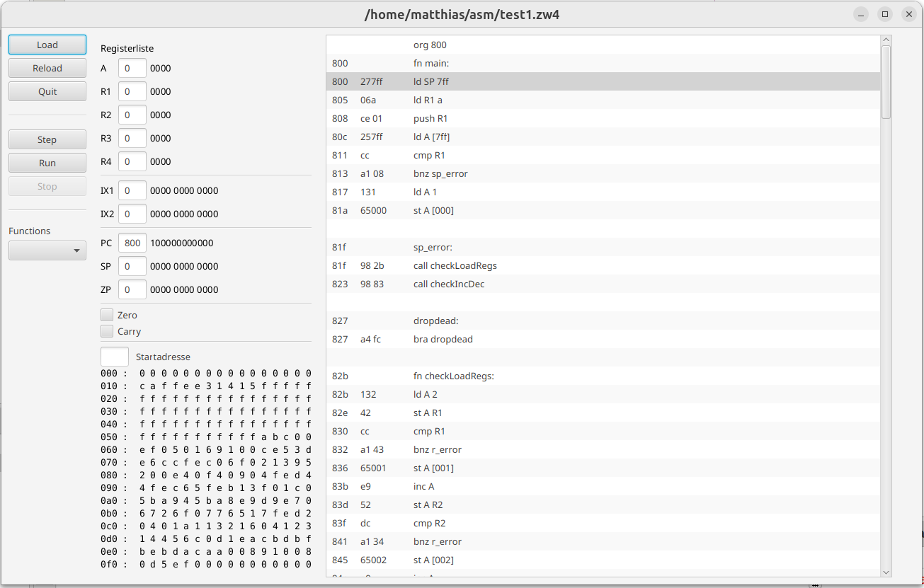Open the Functions dropdown
The image size is (924, 588).
pyautogui.click(x=47, y=250)
